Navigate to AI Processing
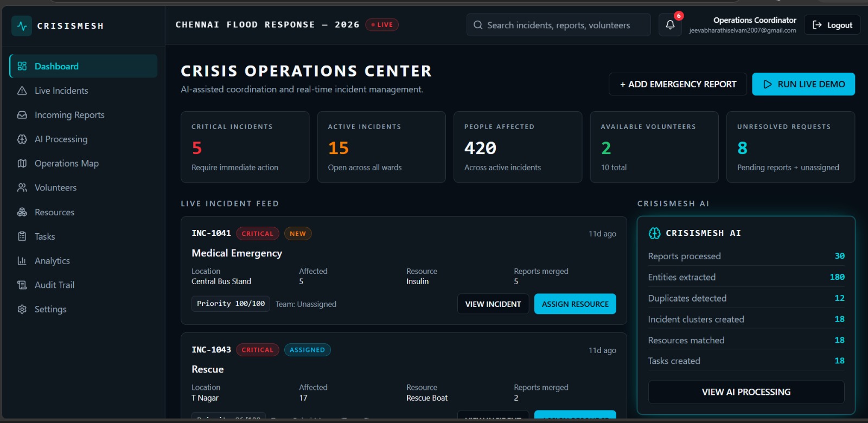 (84, 139)
